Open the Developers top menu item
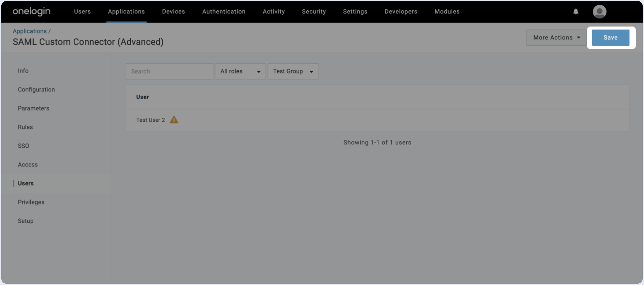Screen dimensions: 644x285 coord(401,11)
